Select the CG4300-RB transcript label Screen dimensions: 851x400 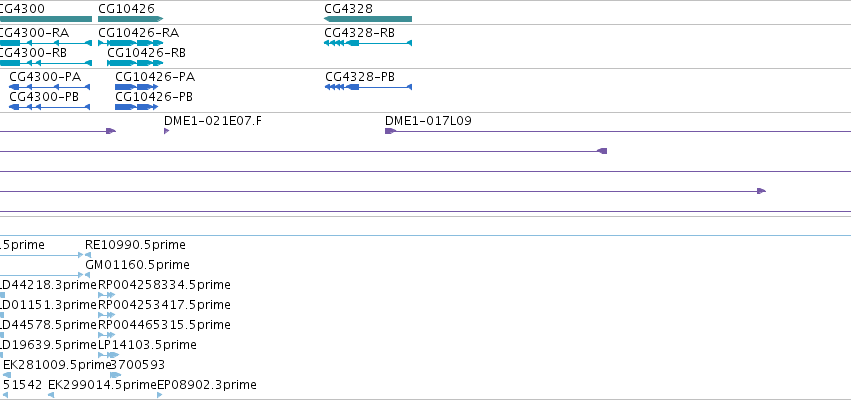32,53
